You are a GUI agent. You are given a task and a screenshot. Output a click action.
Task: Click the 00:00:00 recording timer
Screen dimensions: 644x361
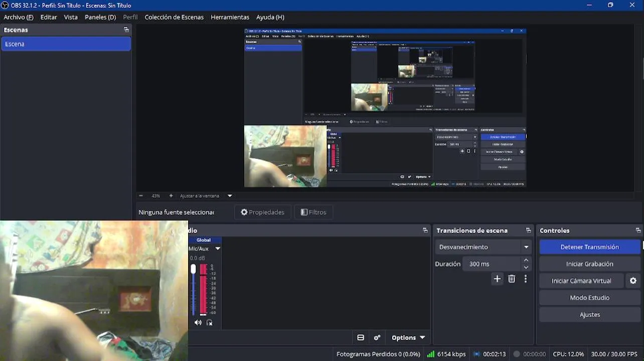point(535,354)
